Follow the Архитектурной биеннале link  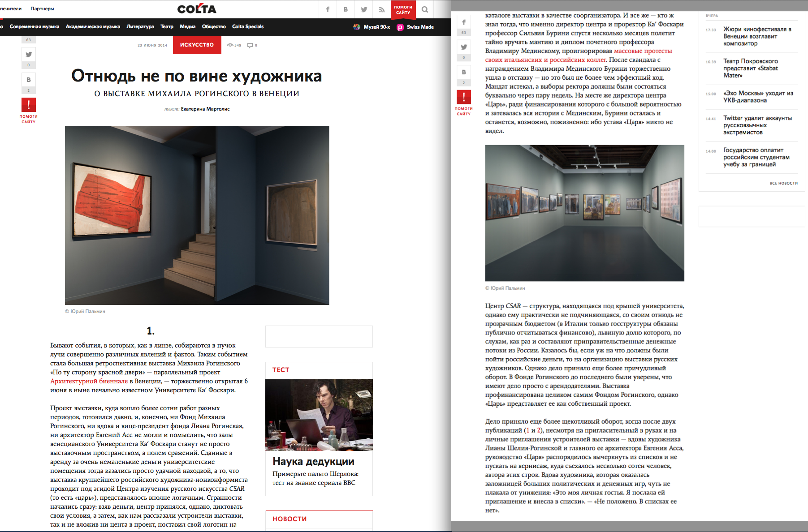(89, 381)
